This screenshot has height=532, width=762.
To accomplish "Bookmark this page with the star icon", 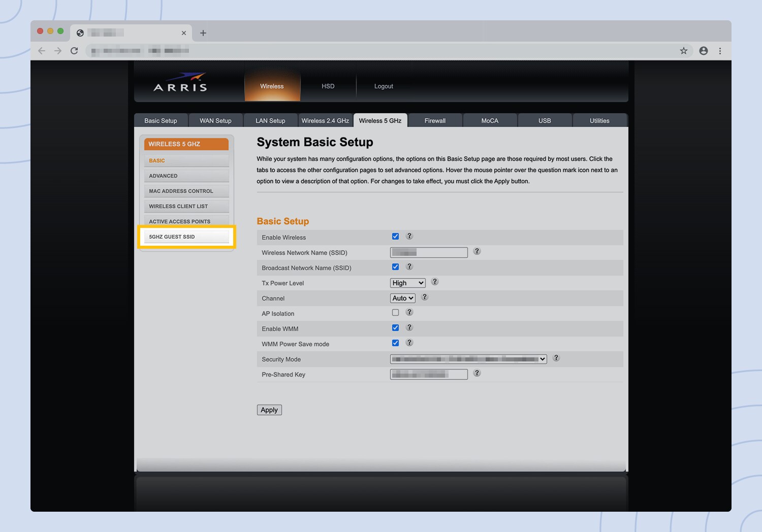I will point(684,51).
